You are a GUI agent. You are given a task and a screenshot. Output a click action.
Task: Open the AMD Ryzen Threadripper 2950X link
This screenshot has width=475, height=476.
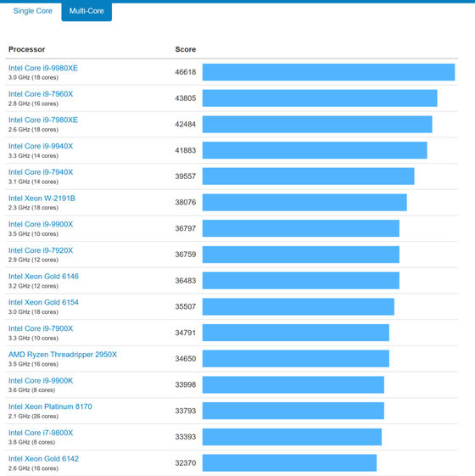pyautogui.click(x=63, y=355)
